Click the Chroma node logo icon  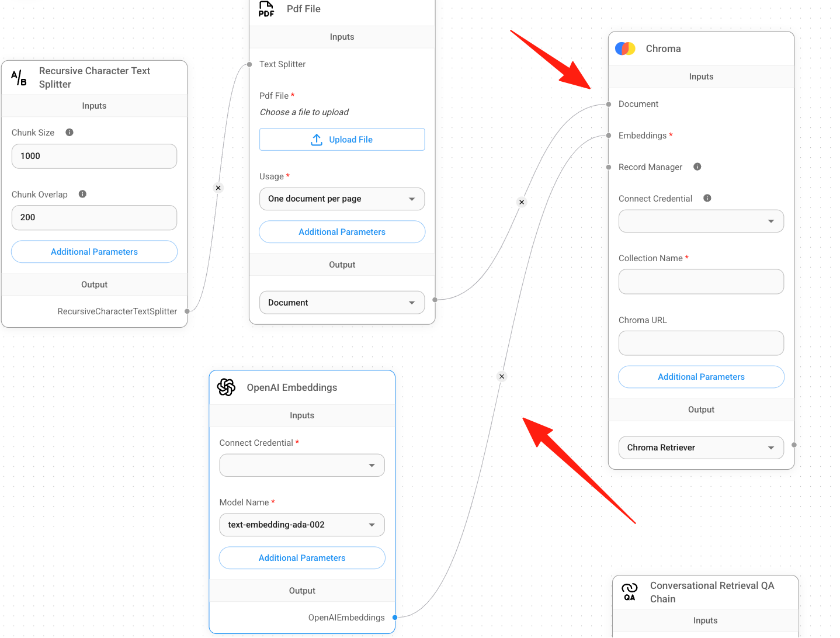[x=625, y=48]
